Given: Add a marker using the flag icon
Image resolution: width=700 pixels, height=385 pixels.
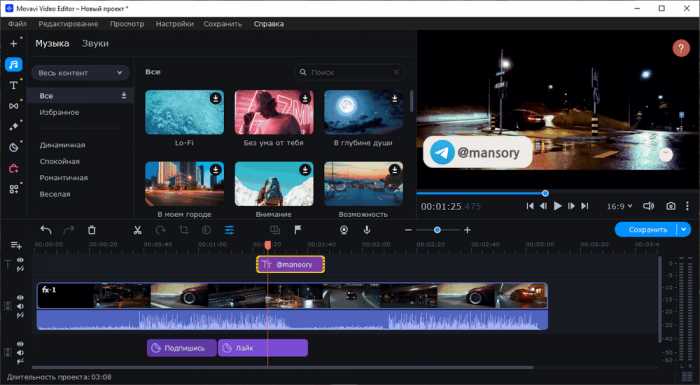Looking at the screenshot, I should tap(297, 230).
